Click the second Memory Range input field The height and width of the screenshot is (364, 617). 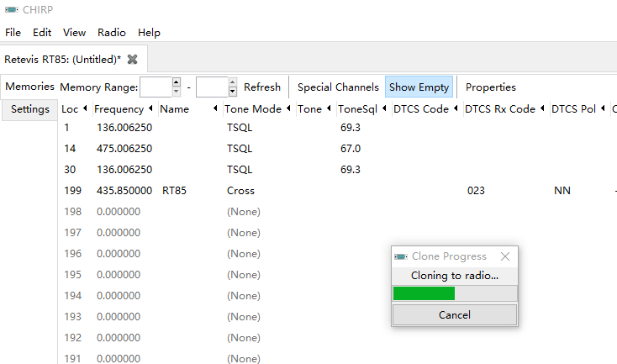point(212,87)
